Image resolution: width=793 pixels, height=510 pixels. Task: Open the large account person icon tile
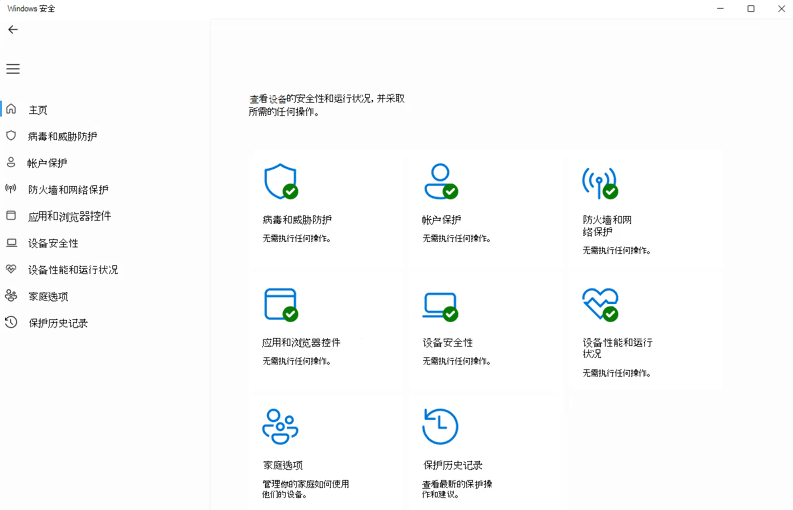pyautogui.click(x=441, y=181)
